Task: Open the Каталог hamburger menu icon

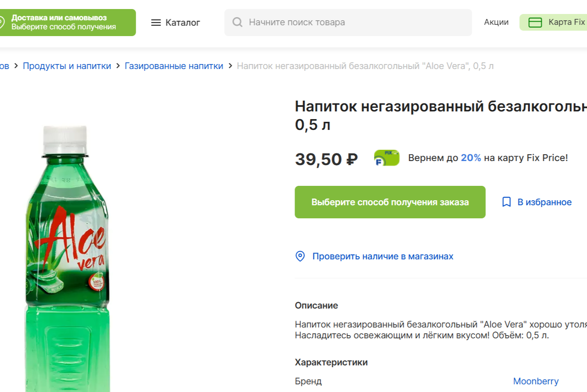Action: coord(156,23)
